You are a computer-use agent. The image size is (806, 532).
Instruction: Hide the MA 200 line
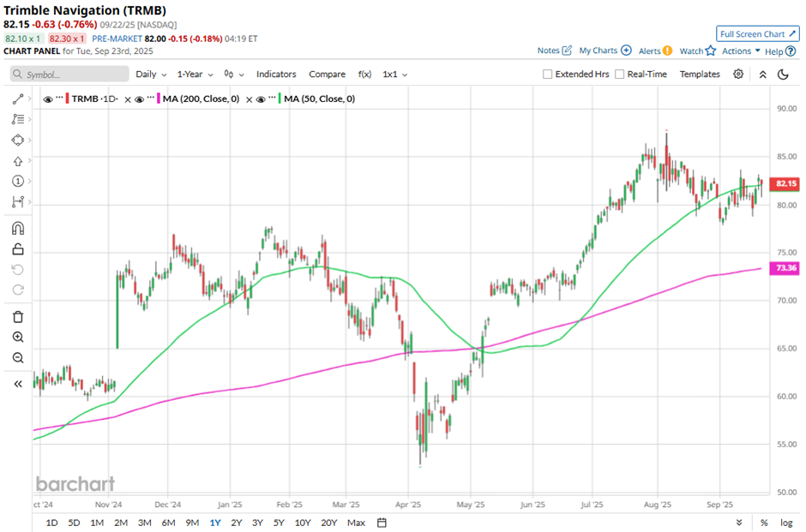(140, 99)
